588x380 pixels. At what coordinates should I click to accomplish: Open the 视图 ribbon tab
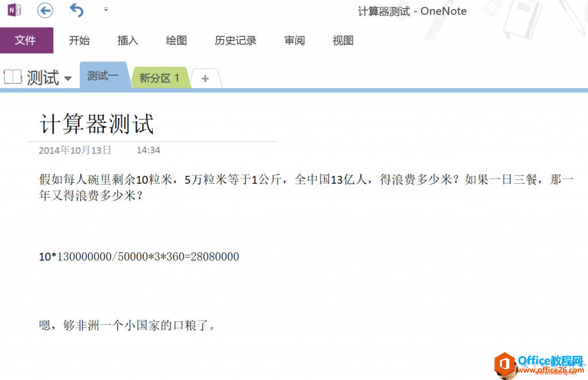343,40
